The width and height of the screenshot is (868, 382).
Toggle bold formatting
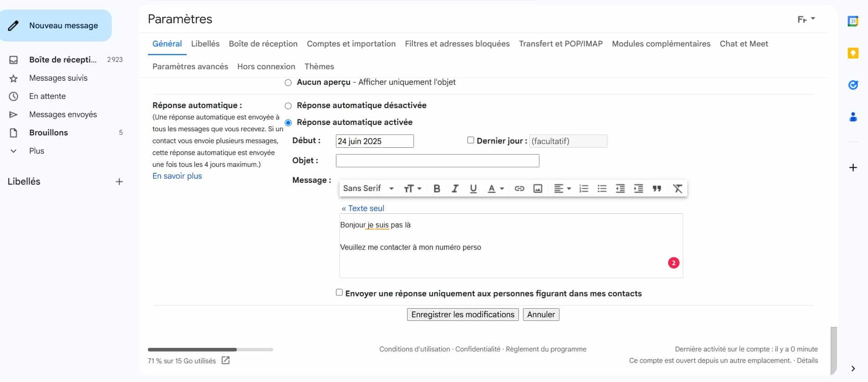coord(437,188)
